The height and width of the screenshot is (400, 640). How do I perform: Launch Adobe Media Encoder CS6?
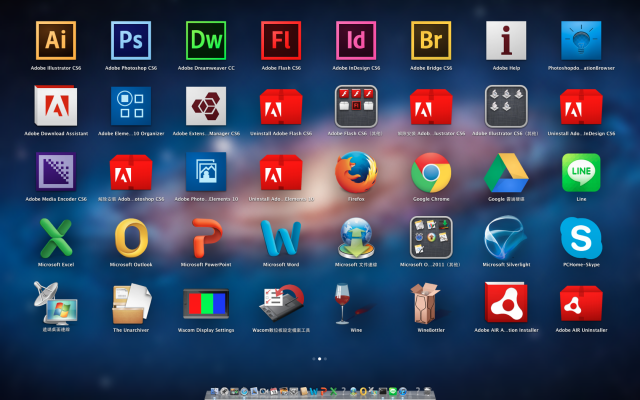56,171
